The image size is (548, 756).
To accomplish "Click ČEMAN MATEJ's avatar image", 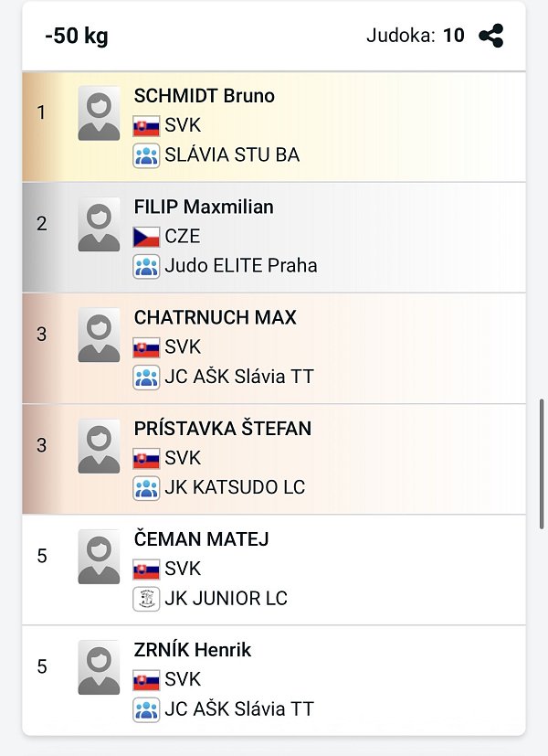I will click(x=99, y=557).
